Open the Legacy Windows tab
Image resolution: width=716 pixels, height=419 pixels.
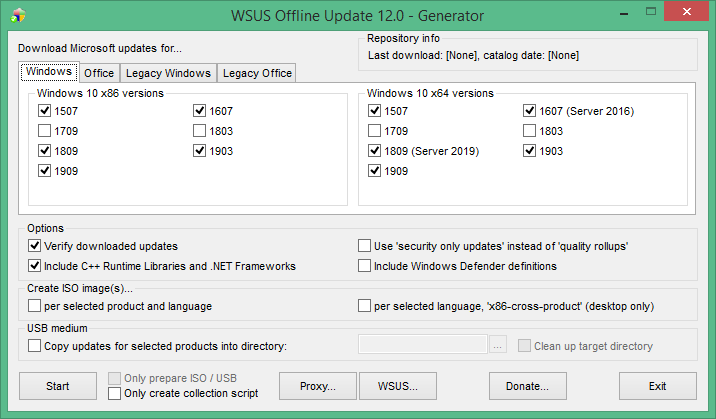(168, 73)
